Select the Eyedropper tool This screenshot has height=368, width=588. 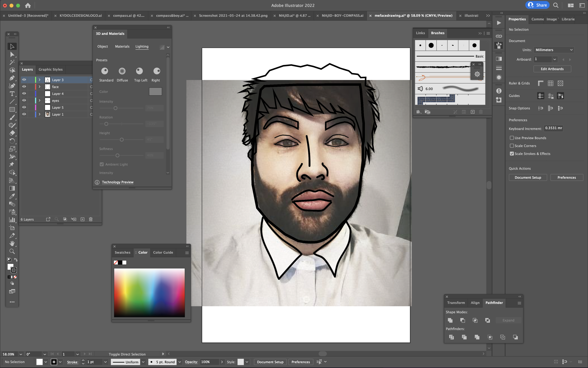(x=12, y=196)
